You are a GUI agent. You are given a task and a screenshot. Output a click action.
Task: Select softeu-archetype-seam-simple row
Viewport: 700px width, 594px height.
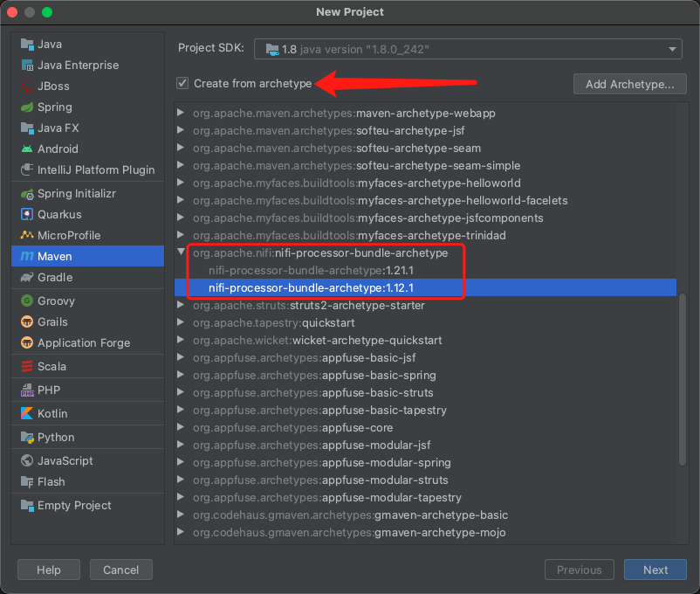pos(425,165)
